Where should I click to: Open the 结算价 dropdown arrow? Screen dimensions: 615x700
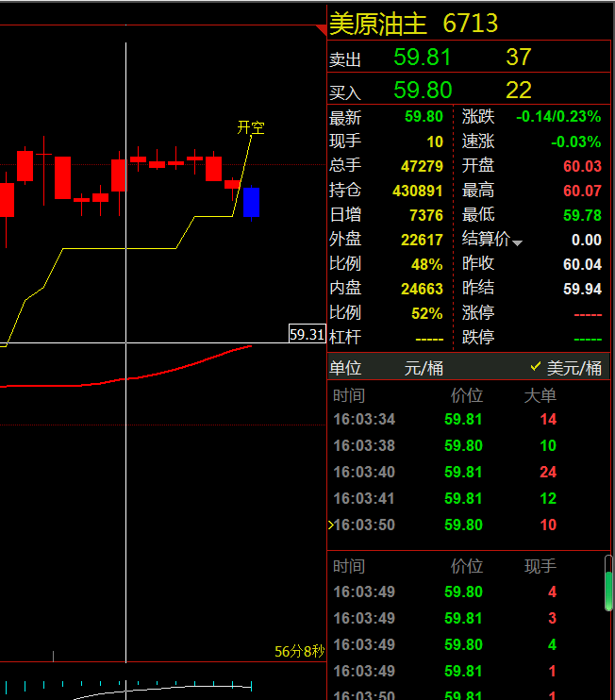(517, 243)
